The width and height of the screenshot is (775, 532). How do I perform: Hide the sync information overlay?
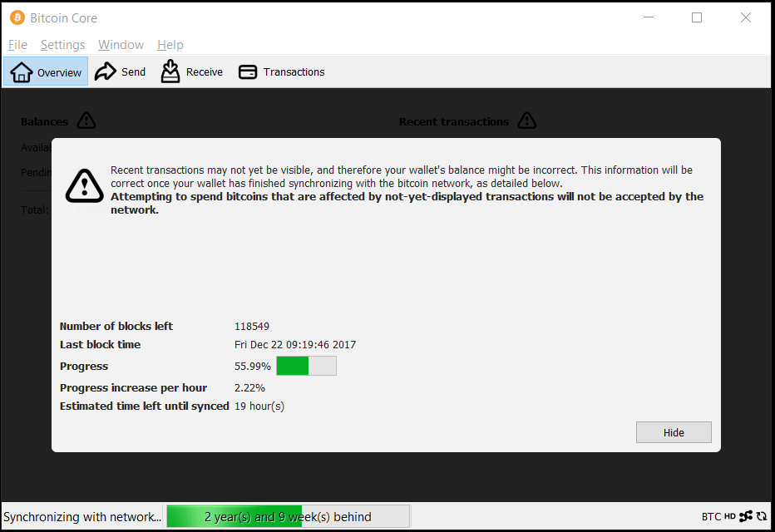pyautogui.click(x=674, y=432)
